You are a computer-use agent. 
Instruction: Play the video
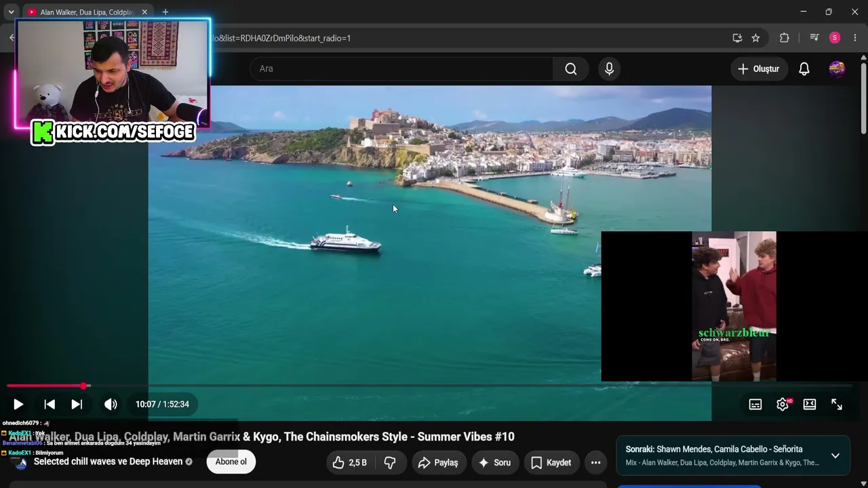pyautogui.click(x=18, y=404)
